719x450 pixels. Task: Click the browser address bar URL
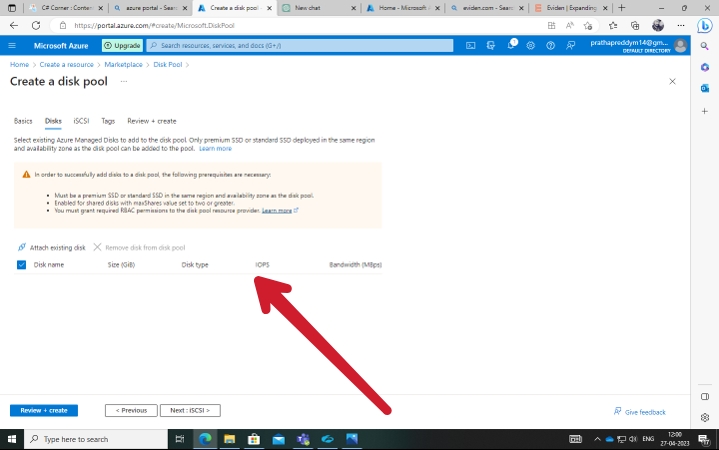tap(154, 25)
